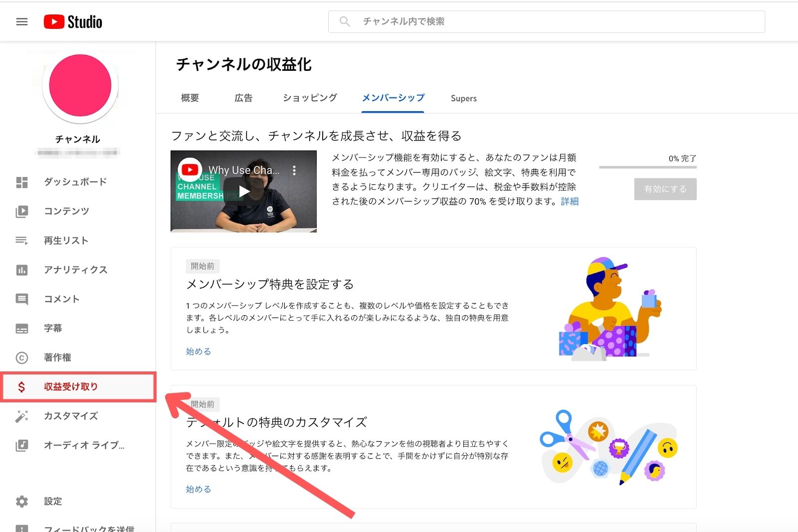The height and width of the screenshot is (532, 798).
Task: Click the scissors and pencil illustration
Action: (609, 447)
